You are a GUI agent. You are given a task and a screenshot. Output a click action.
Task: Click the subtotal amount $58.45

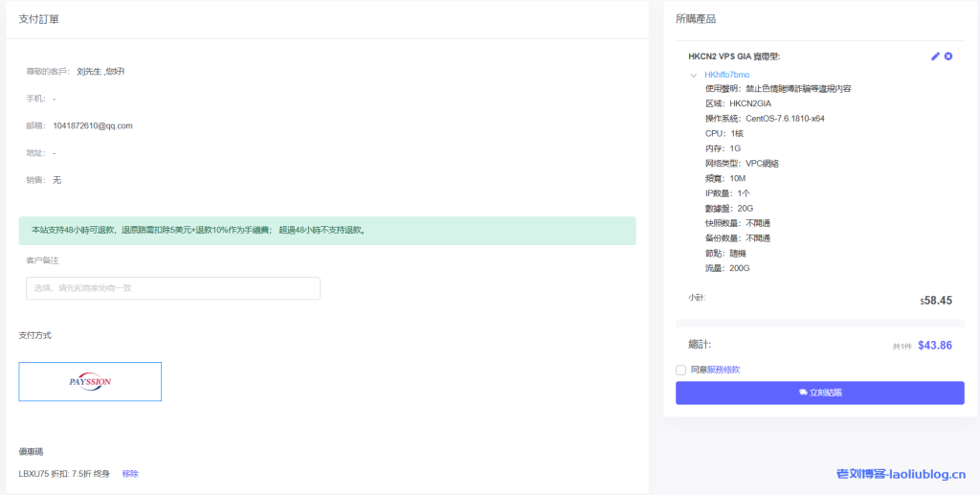(x=936, y=300)
